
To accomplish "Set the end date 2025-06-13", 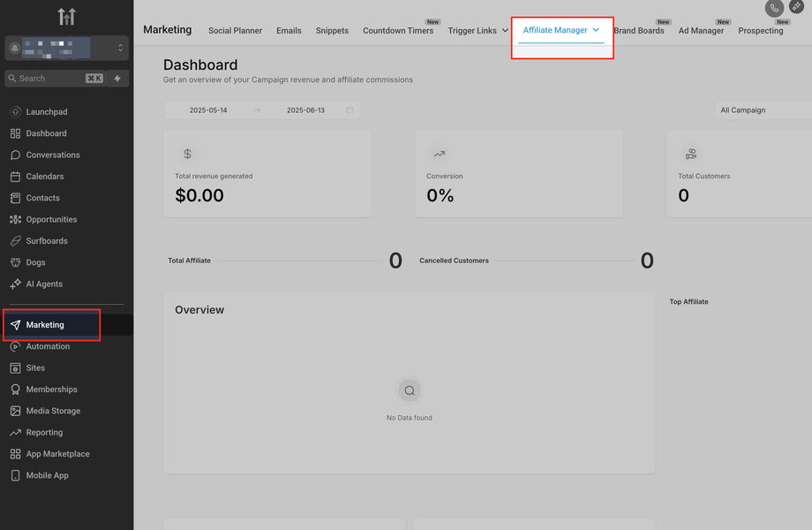I will pyautogui.click(x=305, y=110).
